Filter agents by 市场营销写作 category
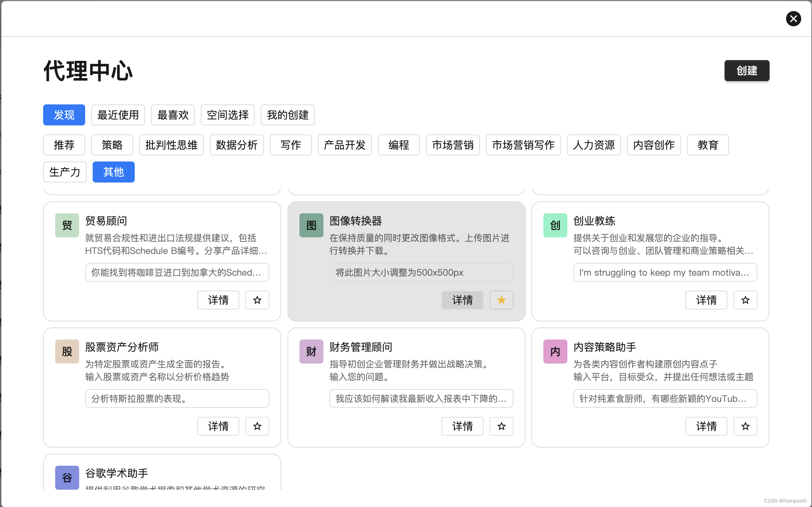 click(x=523, y=145)
